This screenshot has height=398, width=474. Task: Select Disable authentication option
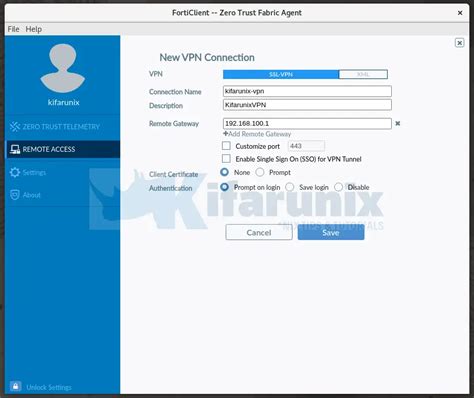coord(339,187)
